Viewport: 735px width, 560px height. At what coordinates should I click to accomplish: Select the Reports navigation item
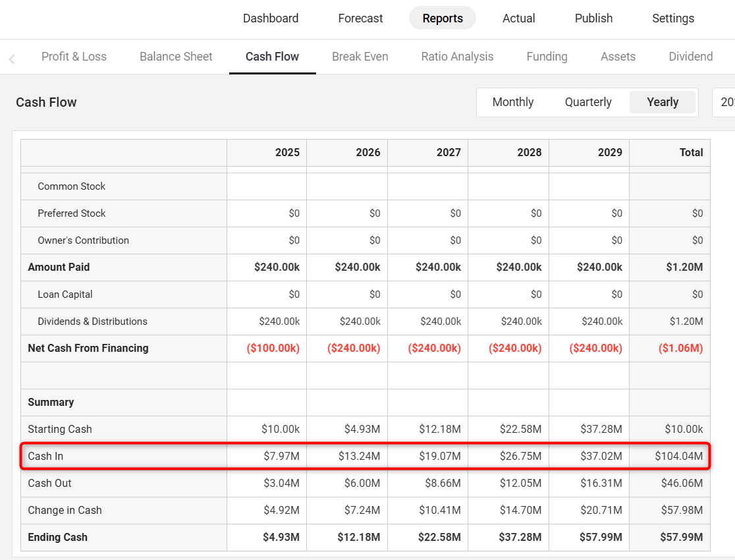click(443, 18)
